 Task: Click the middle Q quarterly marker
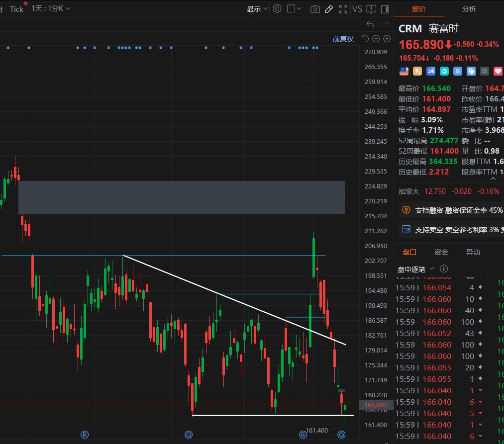(x=189, y=435)
